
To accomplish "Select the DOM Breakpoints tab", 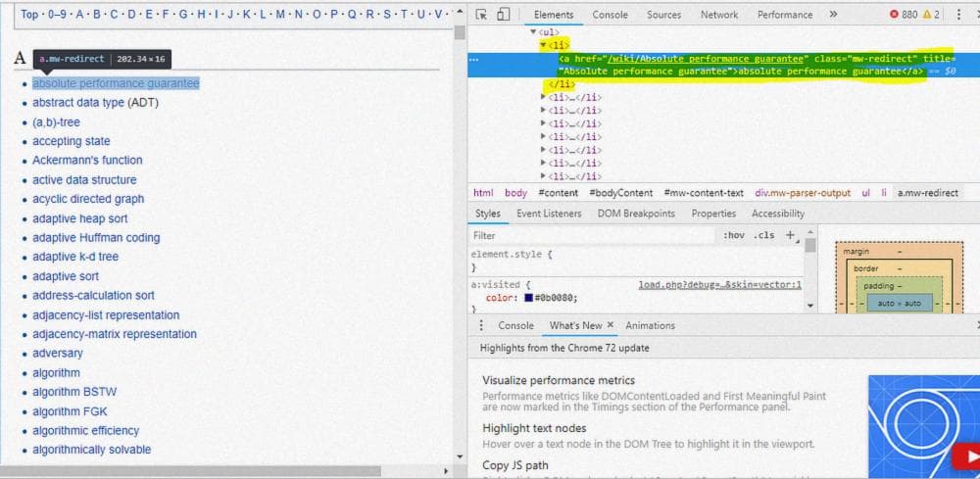I will click(636, 214).
